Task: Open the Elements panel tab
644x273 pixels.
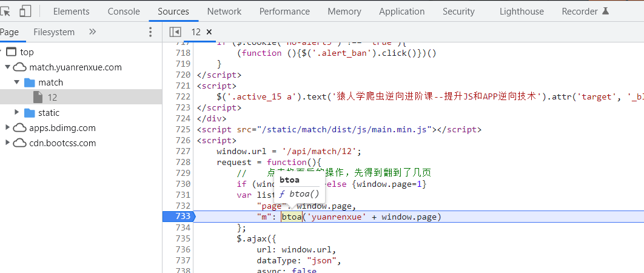Action: point(71,12)
